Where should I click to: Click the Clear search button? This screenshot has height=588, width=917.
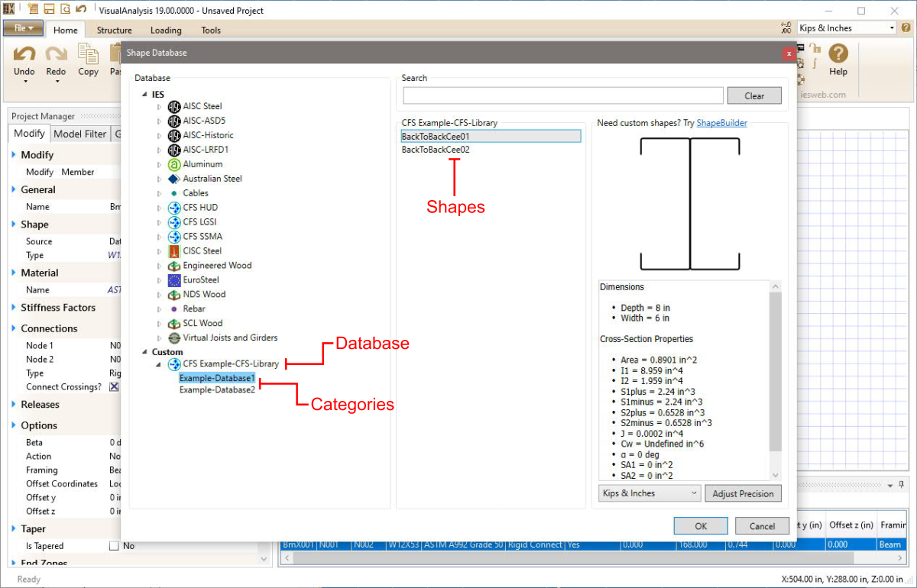pyautogui.click(x=754, y=95)
